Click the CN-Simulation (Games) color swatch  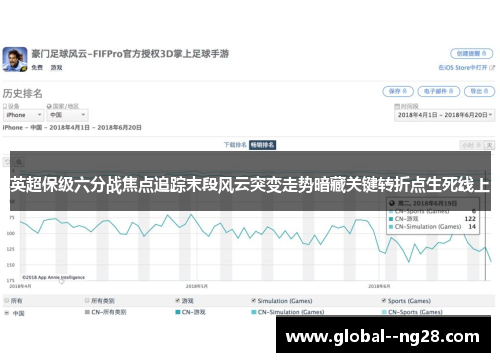(254, 312)
